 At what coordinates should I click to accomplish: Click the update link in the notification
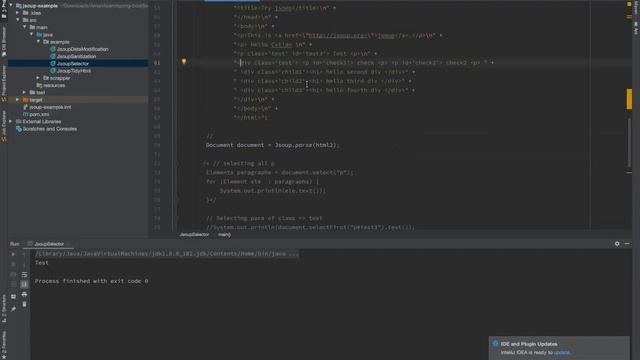561,352
